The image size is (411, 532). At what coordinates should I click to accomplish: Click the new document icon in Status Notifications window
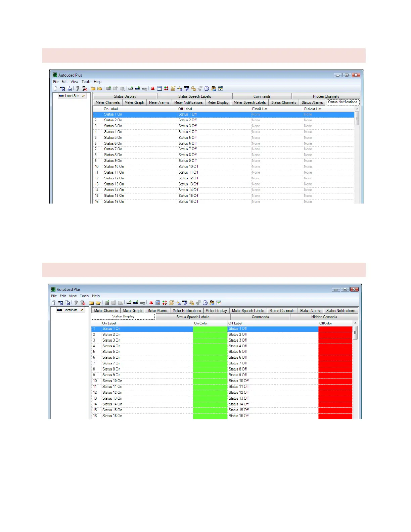pos(55,89)
